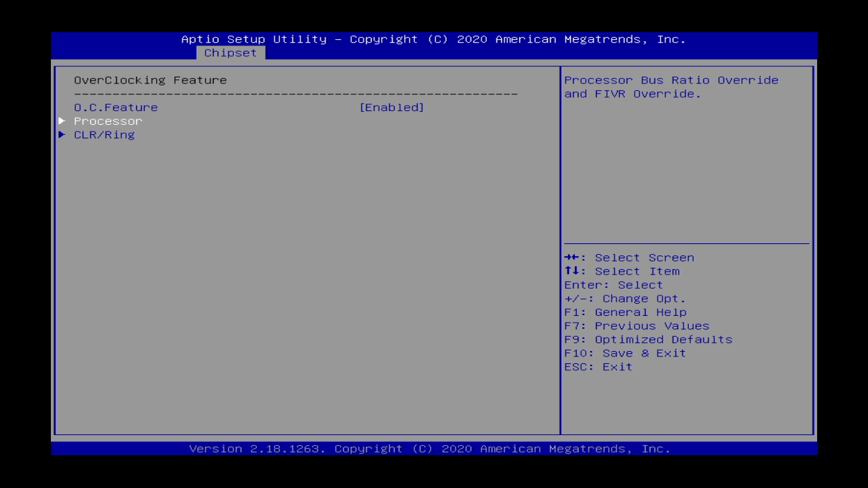Click the '+/-: Change Opt.' hint
Image resolution: width=868 pixels, height=488 pixels.
pyautogui.click(x=625, y=298)
